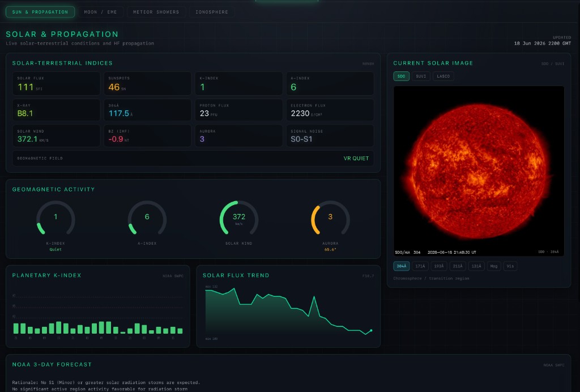
Task: Click the Signal Noise S0-S1 card
Action: tap(330, 136)
